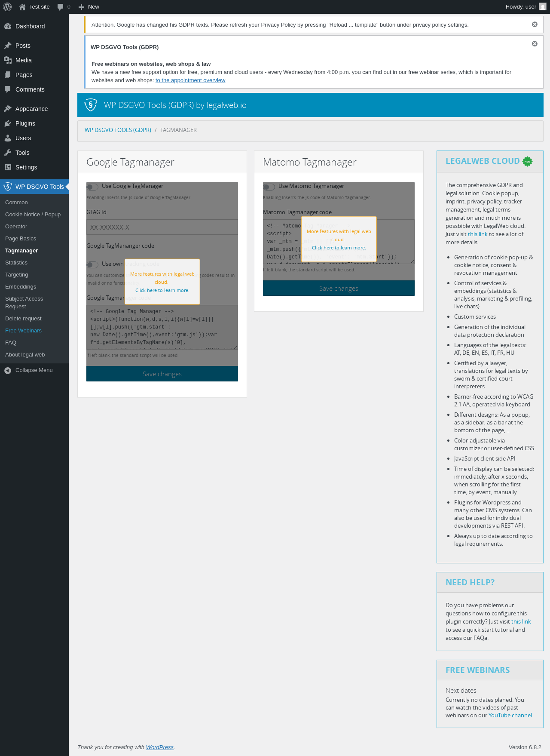Image resolution: width=550 pixels, height=756 pixels.
Task: Click the Posts pin icon
Action: 8,46
